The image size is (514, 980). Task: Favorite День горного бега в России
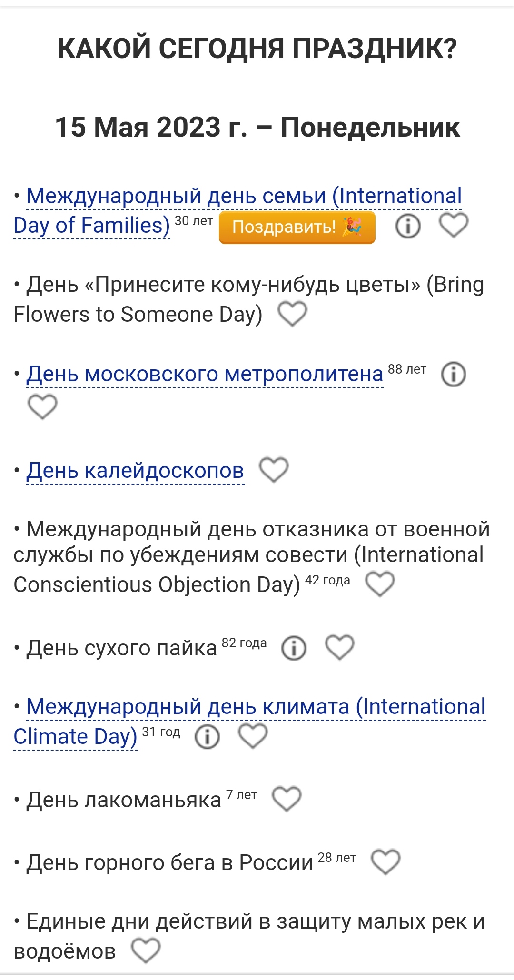point(385,862)
